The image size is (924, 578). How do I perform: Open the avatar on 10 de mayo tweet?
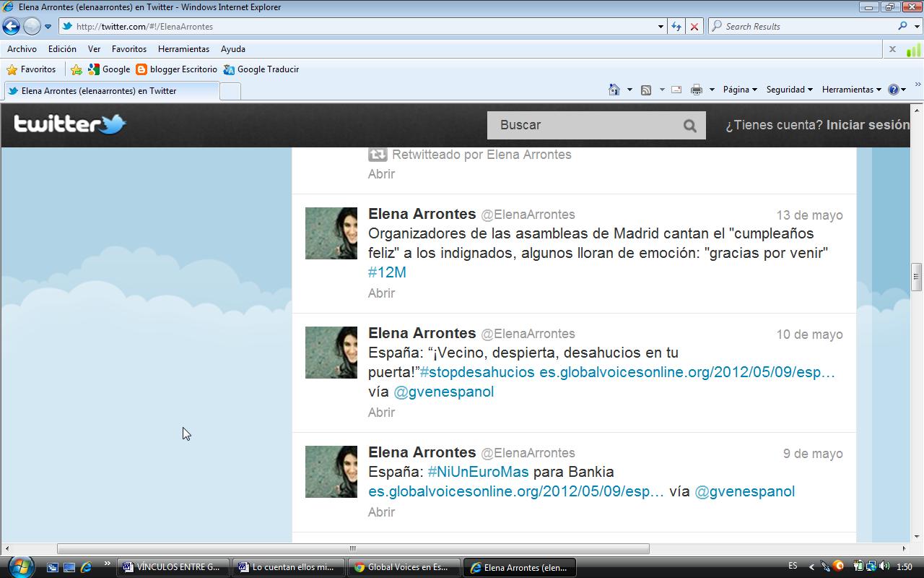pos(331,353)
